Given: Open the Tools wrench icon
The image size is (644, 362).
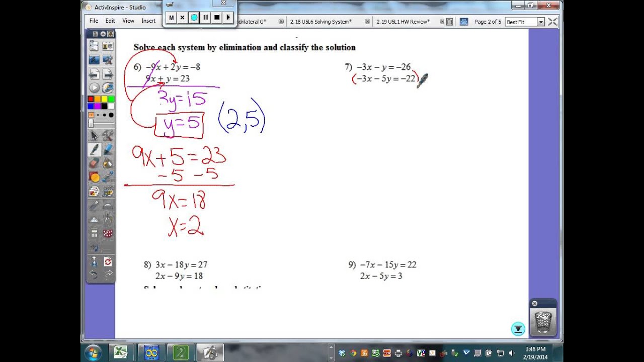Looking at the screenshot, I should (108, 136).
